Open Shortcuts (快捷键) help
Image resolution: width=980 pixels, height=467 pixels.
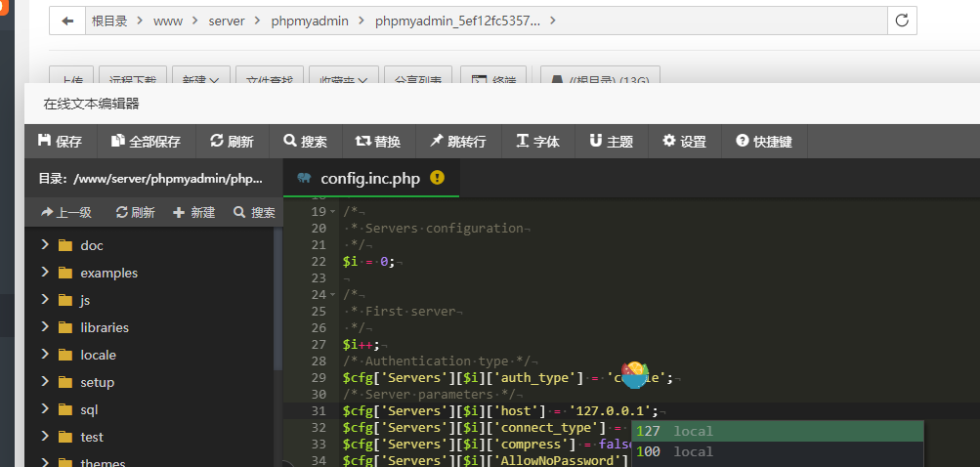(x=763, y=142)
